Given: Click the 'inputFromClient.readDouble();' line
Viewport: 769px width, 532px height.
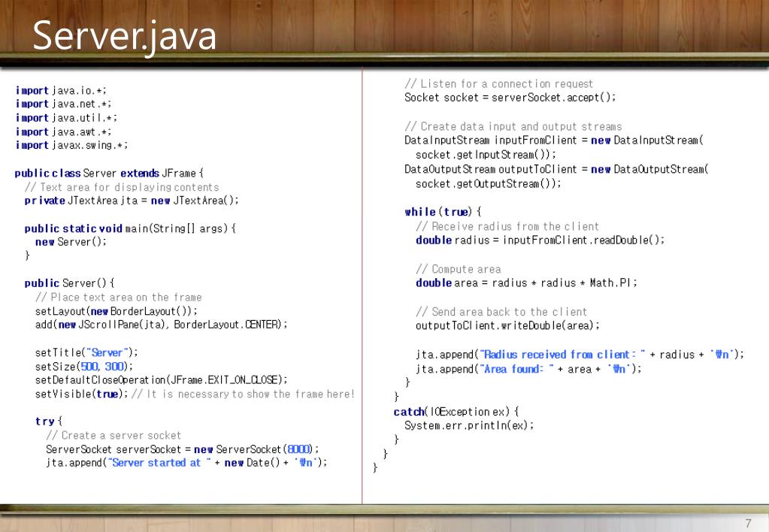Looking at the screenshot, I should (540, 240).
